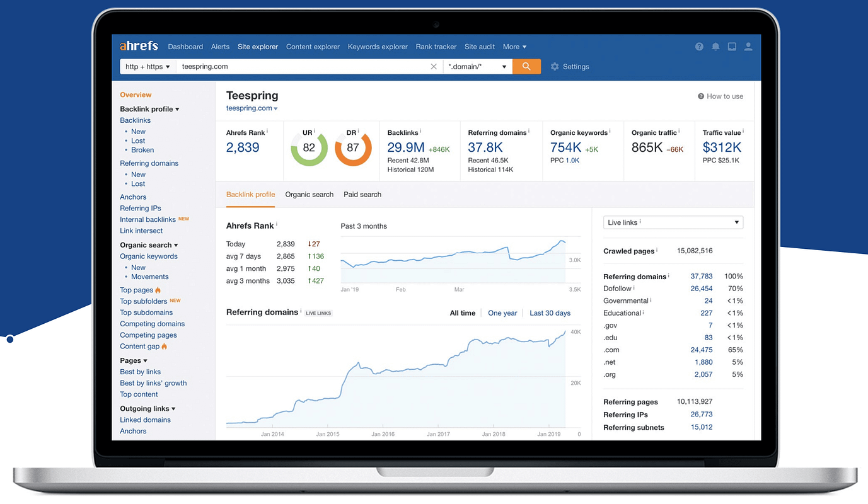Open the *.domain/* mode dropdown
The image size is (868, 504).
click(x=478, y=66)
